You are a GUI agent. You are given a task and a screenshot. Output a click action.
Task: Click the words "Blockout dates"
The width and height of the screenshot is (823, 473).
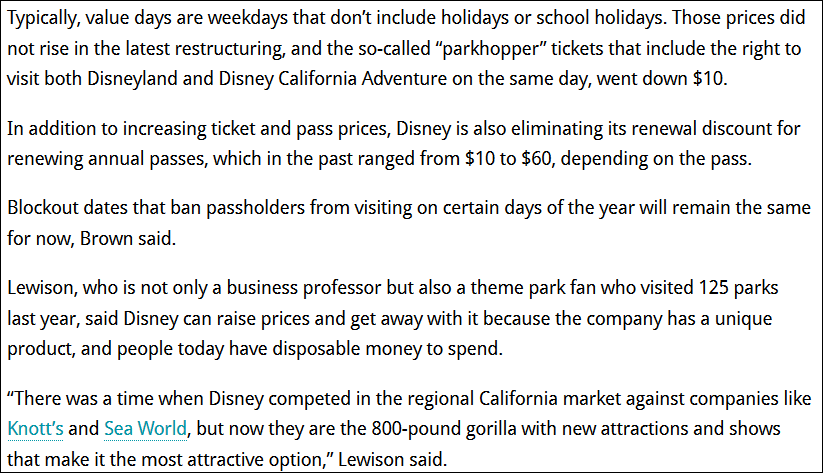[x=62, y=209]
